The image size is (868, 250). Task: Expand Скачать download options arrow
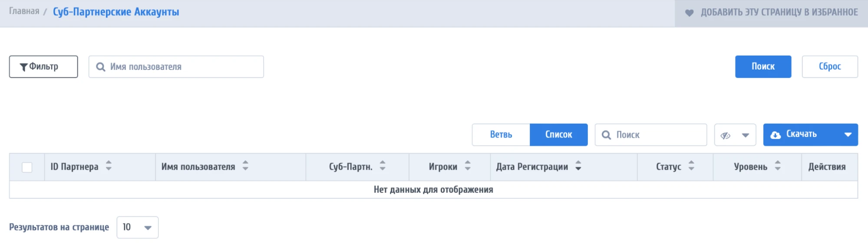[848, 135]
